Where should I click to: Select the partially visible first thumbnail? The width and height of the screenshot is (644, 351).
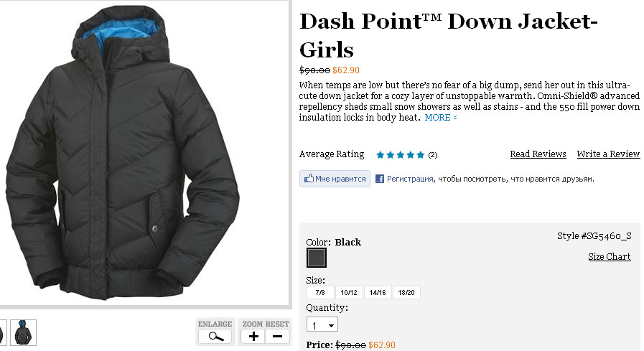(3, 332)
